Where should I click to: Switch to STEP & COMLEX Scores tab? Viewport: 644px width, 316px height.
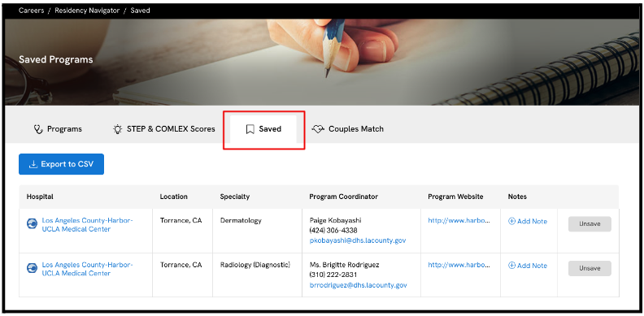coord(164,129)
